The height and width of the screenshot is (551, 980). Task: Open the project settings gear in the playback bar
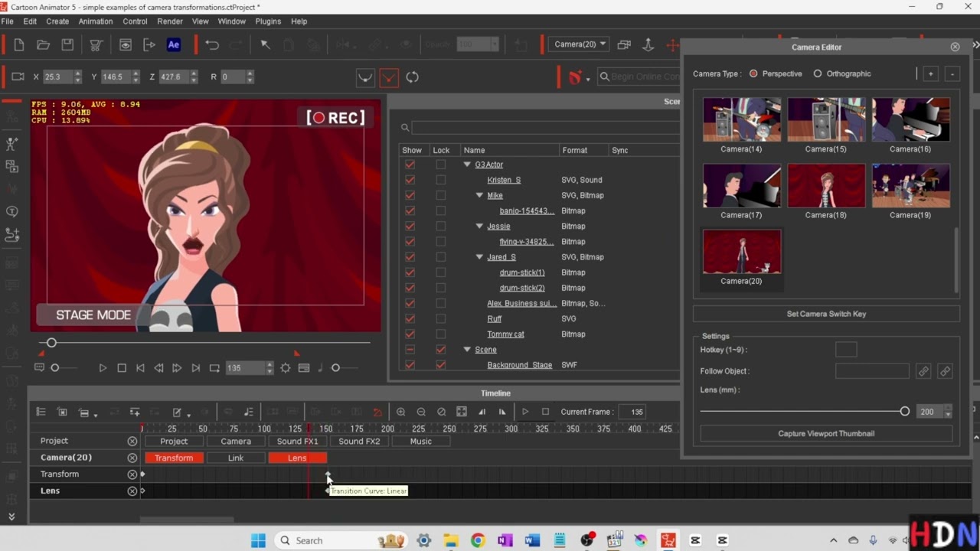(x=286, y=368)
